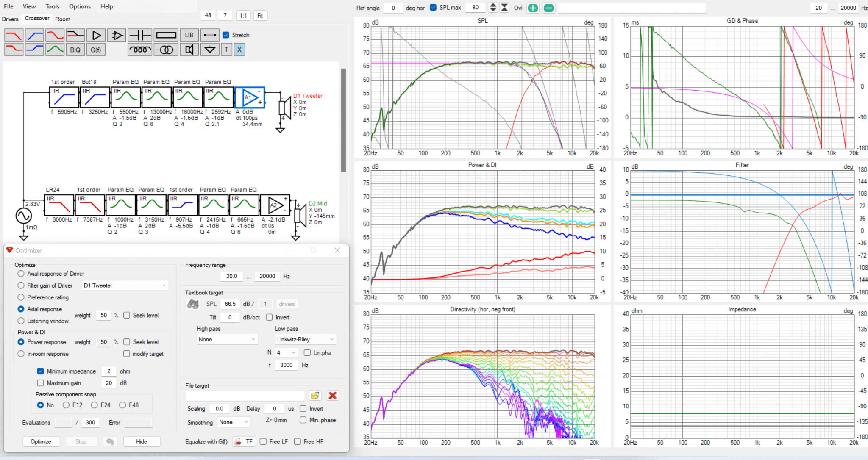Insert a loudspeaker driver symbol
The height and width of the screenshot is (460, 868).
pos(189,50)
